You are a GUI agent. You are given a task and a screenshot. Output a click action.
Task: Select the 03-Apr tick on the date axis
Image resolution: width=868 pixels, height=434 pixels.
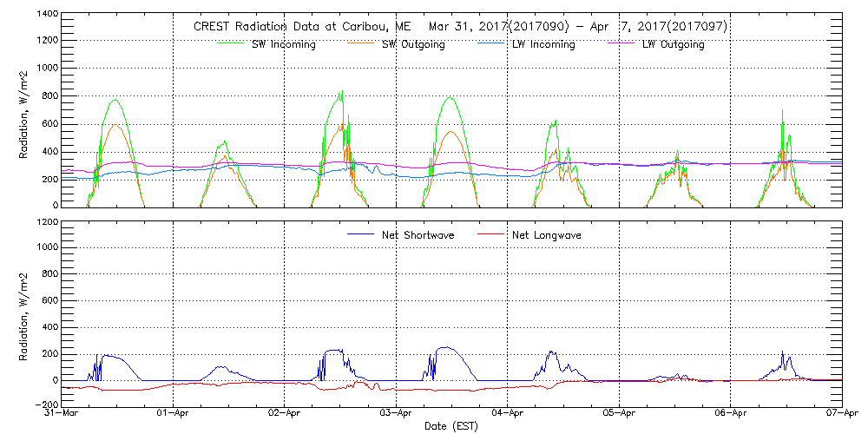(397, 414)
